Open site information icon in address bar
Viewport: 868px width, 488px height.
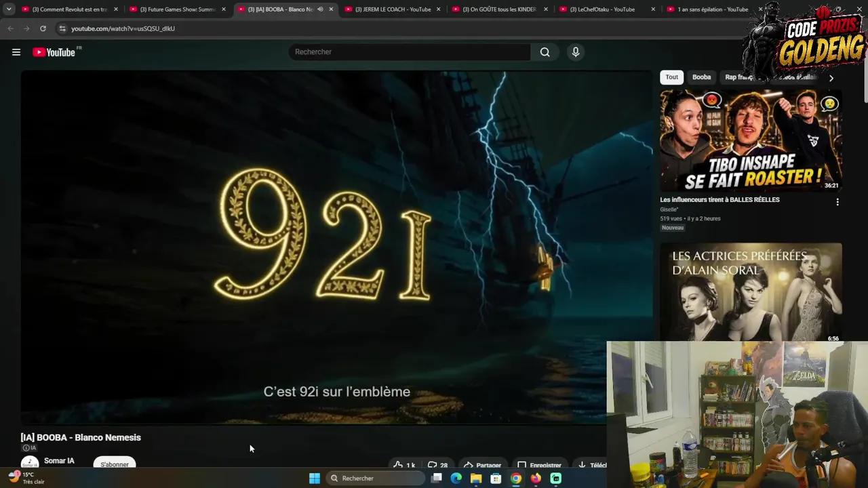coord(62,28)
